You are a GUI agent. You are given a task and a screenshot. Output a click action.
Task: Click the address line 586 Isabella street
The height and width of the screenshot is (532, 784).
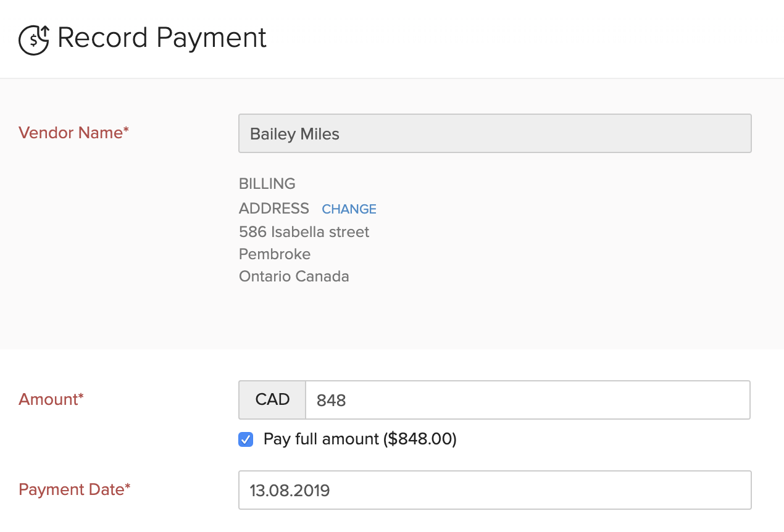(304, 232)
